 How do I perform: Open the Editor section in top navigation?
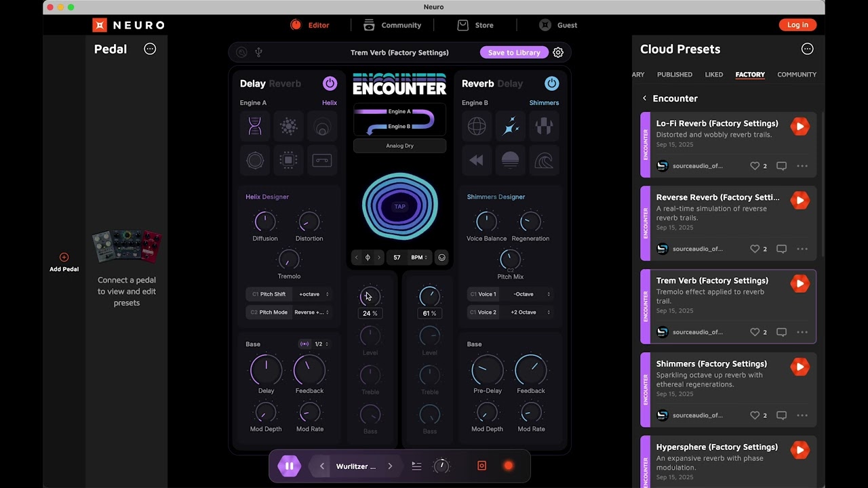tap(310, 25)
